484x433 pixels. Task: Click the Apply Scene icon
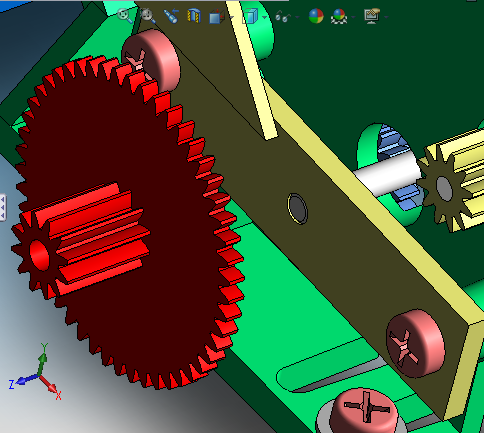(339, 16)
